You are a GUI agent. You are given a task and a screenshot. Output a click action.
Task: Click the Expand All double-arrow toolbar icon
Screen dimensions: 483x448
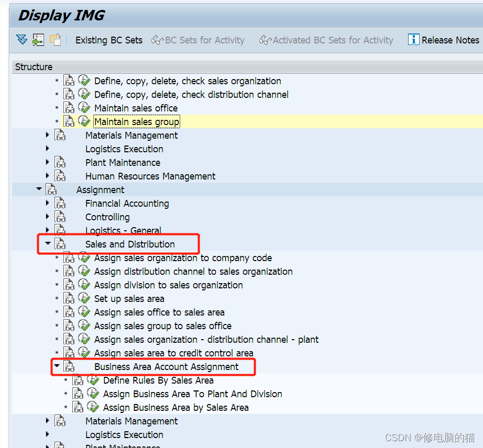pyautogui.click(x=21, y=40)
